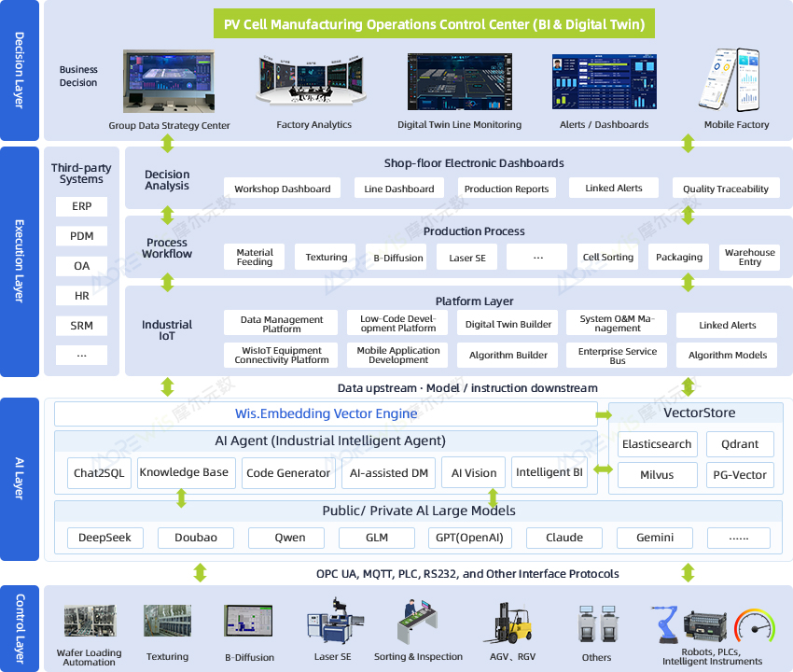
Task: Select the blue robot arm icon
Action: [x=665, y=623]
